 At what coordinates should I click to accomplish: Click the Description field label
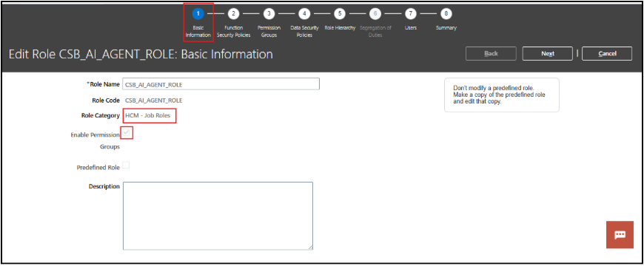point(104,186)
